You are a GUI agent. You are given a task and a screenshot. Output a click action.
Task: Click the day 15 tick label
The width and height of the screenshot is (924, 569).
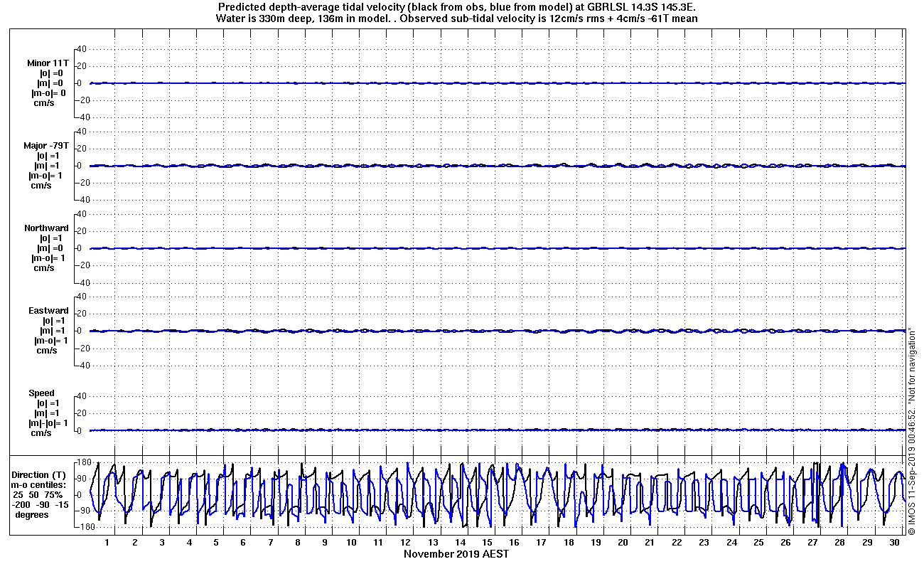(x=487, y=543)
